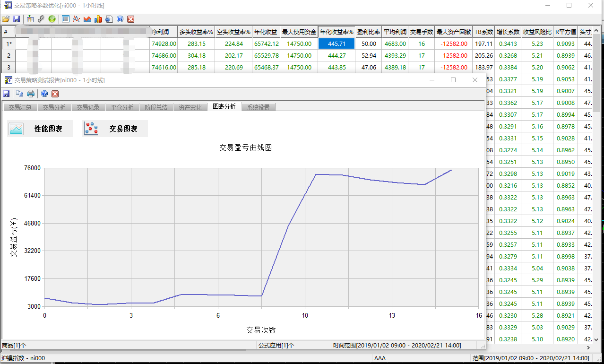Click the green circular icon in the main toolbar
Viewport: 604px width, 364px height.
(52, 19)
